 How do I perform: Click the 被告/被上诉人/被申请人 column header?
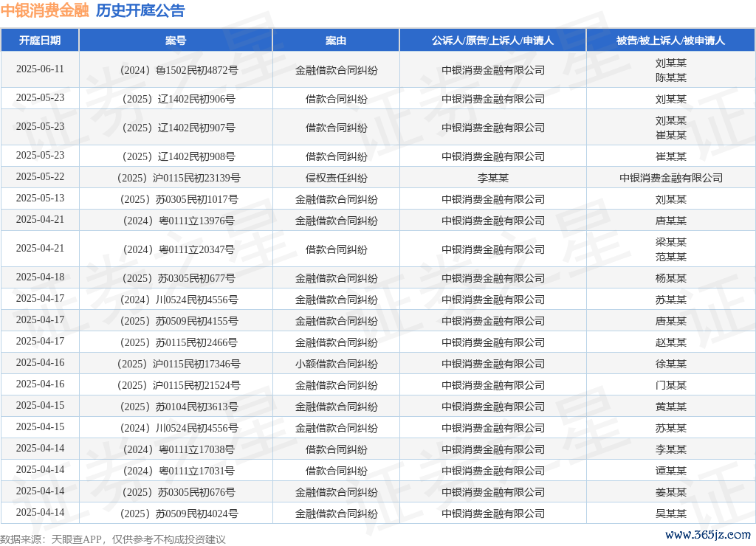coord(670,41)
